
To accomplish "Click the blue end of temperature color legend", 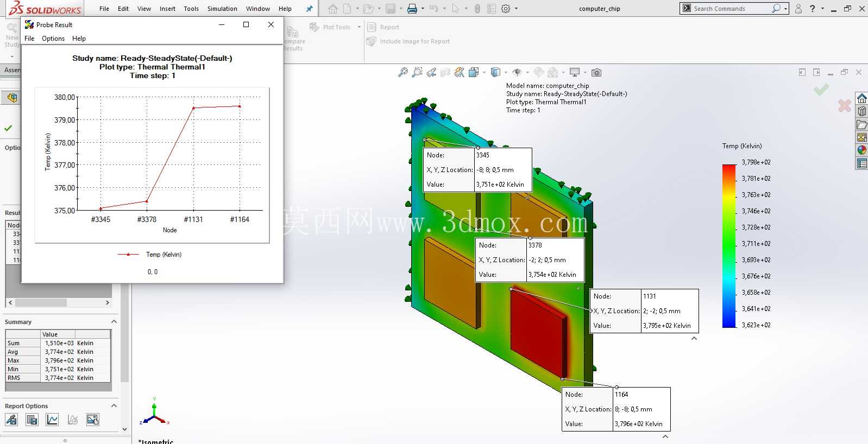I will [x=728, y=324].
